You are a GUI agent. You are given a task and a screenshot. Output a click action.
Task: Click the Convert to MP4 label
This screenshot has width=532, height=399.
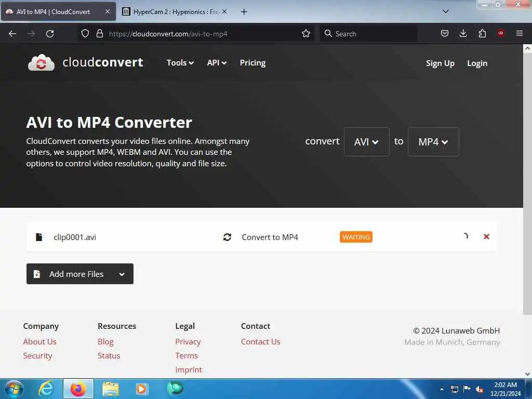point(270,237)
